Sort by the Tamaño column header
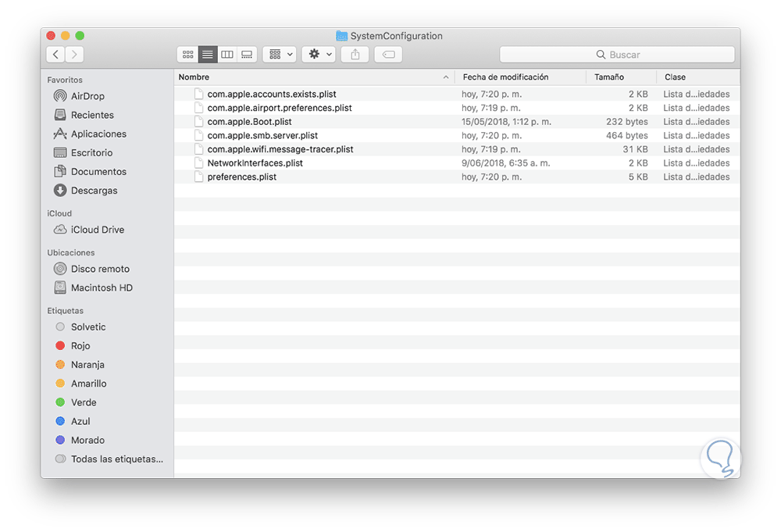The width and height of the screenshot is (781, 532). point(621,77)
